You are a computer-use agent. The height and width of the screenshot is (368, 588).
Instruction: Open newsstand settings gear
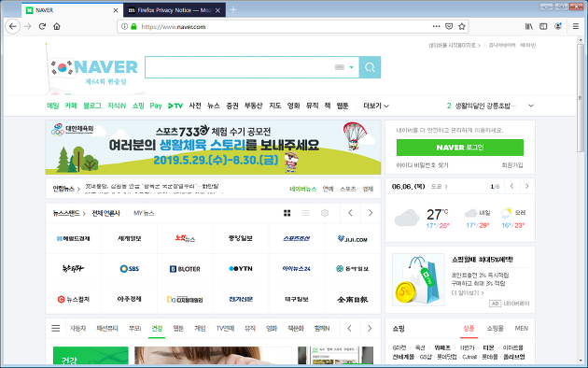pos(325,213)
